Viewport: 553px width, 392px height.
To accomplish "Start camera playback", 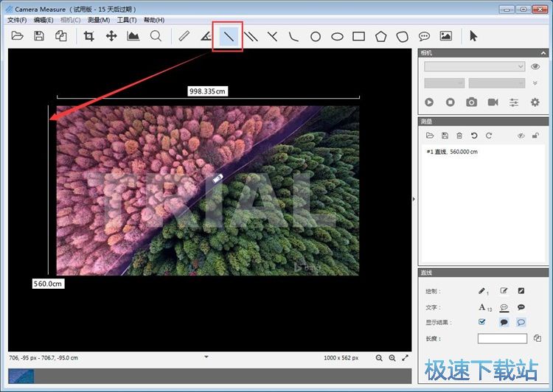I will pos(429,102).
